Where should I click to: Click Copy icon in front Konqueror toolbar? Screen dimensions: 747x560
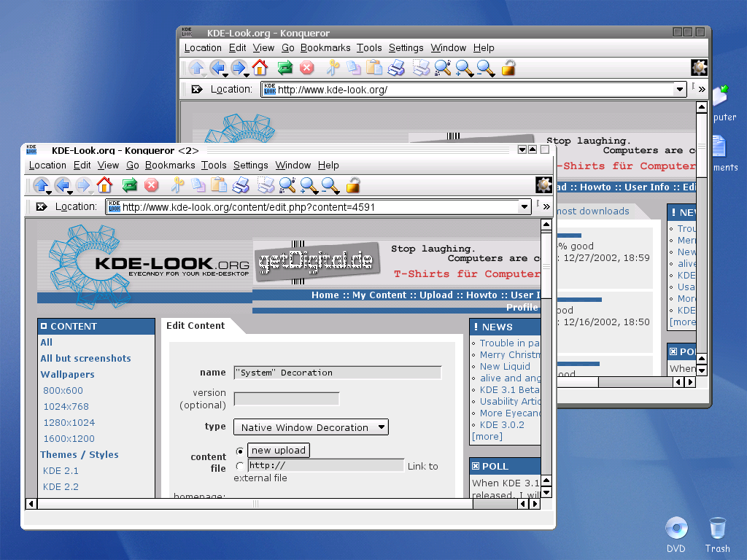[x=198, y=185]
